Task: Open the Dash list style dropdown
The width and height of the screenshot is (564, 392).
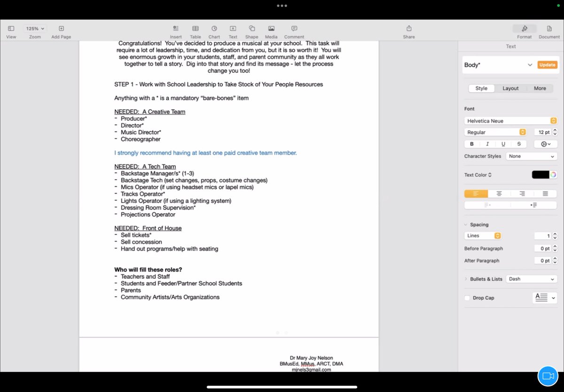Action: click(532, 279)
